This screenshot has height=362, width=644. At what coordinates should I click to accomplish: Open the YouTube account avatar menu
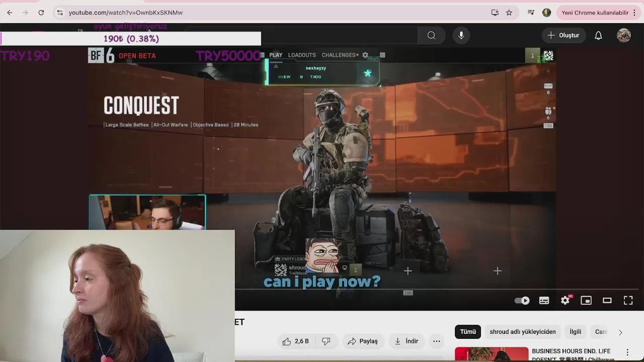[624, 35]
